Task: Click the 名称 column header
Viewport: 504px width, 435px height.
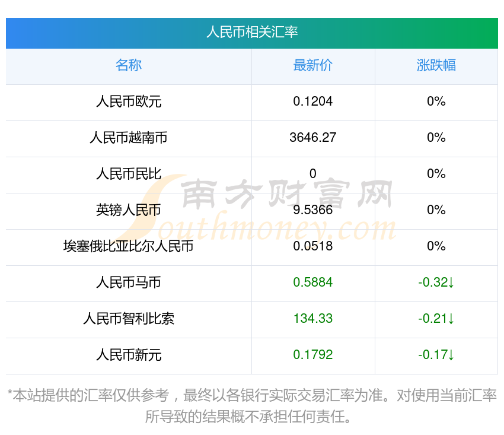Action: point(129,65)
